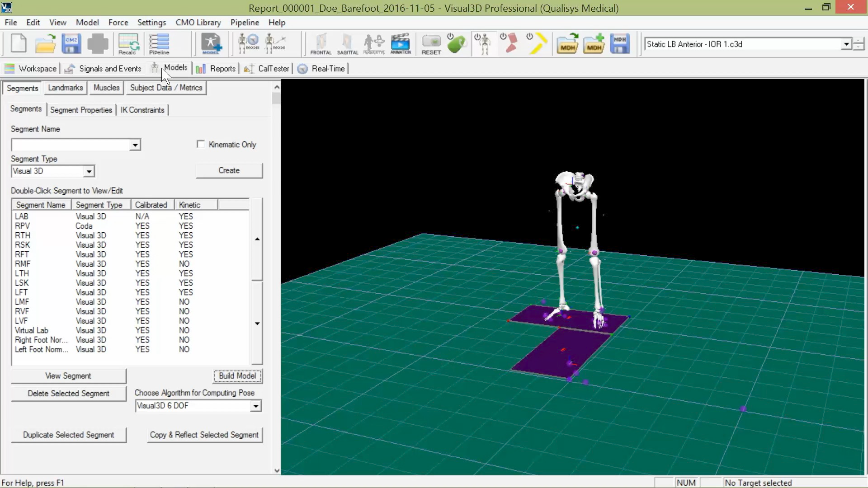Expand the Segment Name dropdown
This screenshot has width=868, height=488.
click(135, 145)
